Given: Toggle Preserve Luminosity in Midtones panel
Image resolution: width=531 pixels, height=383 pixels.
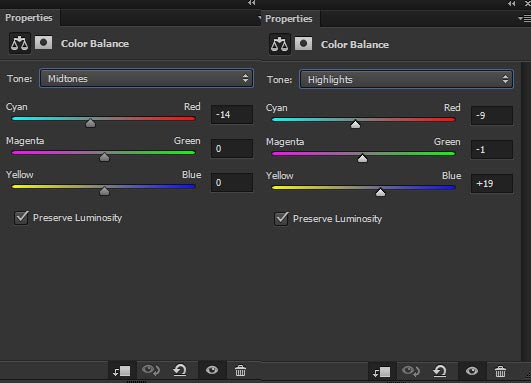Looking at the screenshot, I should point(21,218).
